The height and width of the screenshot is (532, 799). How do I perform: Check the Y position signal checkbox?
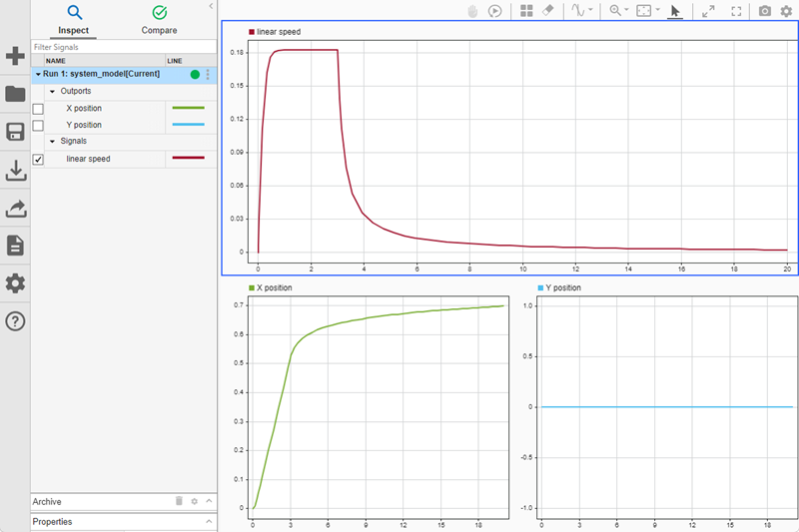click(38, 126)
